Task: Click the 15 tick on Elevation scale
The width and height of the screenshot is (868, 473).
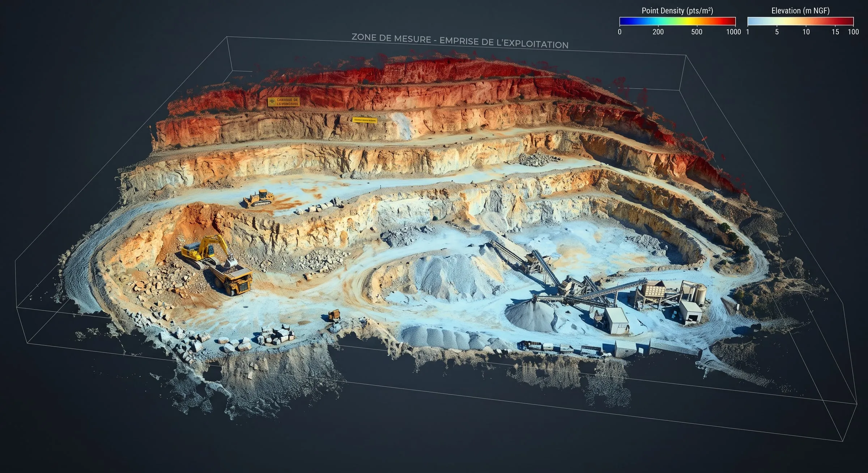Action: [x=835, y=32]
